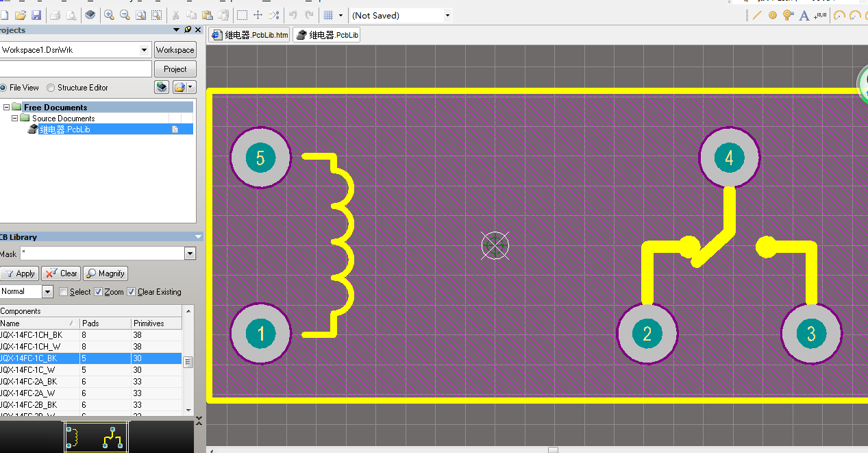Toggle the Zoom checkbox
The image size is (868, 453).
tap(98, 292)
